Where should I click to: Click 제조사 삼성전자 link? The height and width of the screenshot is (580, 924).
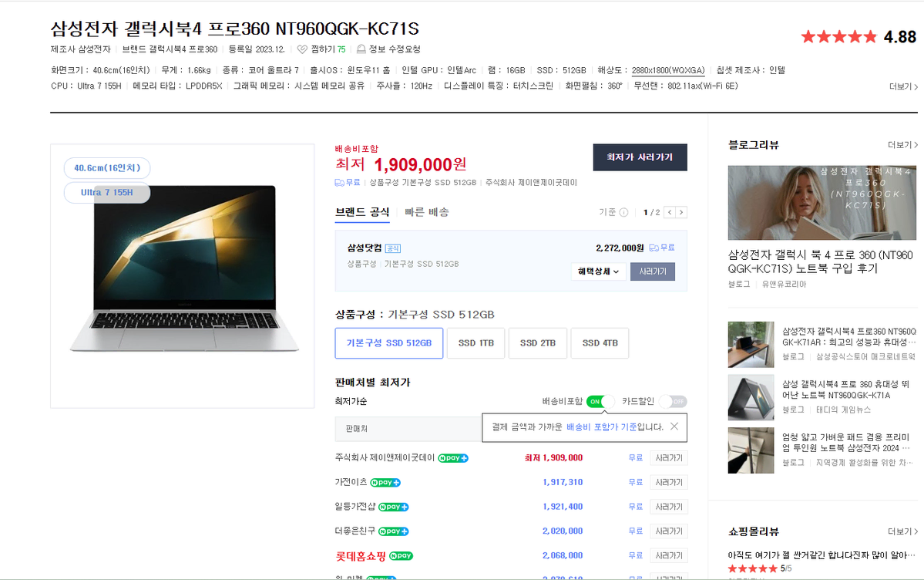[x=81, y=49]
